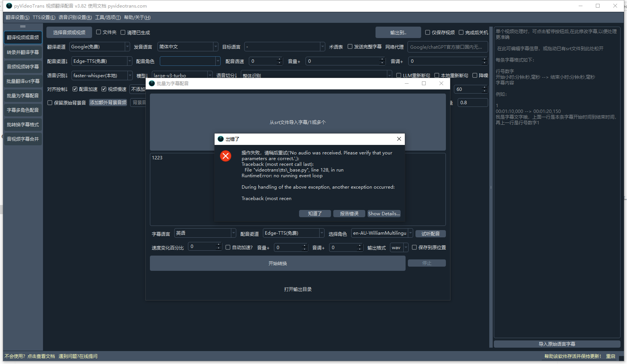The width and height of the screenshot is (627, 364).
Task: Click the 知道了 button
Action: [x=315, y=213]
